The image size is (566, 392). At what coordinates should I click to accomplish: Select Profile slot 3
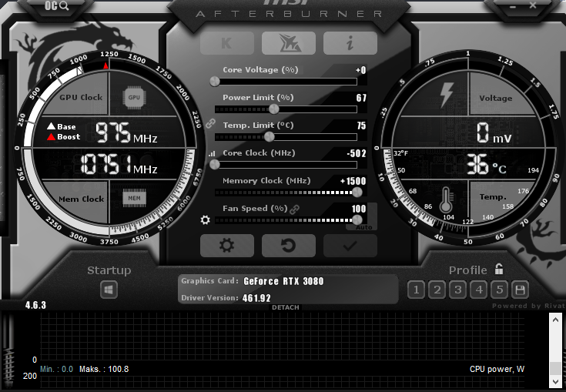click(x=458, y=290)
